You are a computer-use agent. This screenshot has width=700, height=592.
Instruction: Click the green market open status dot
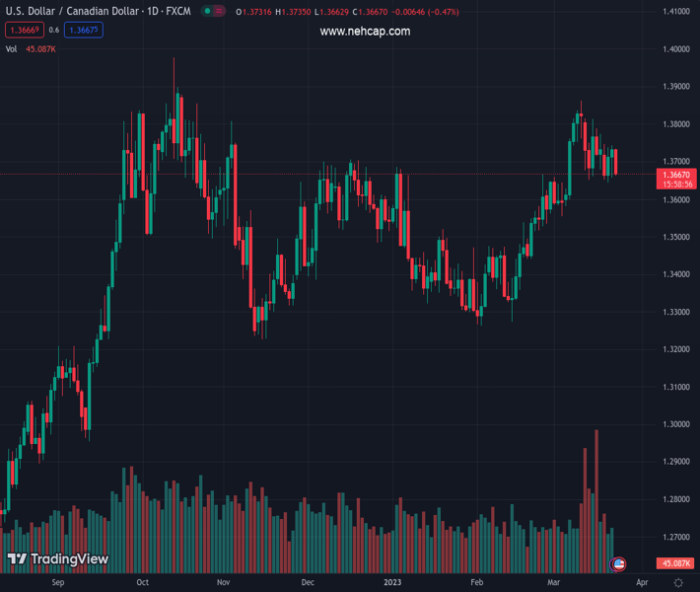207,11
